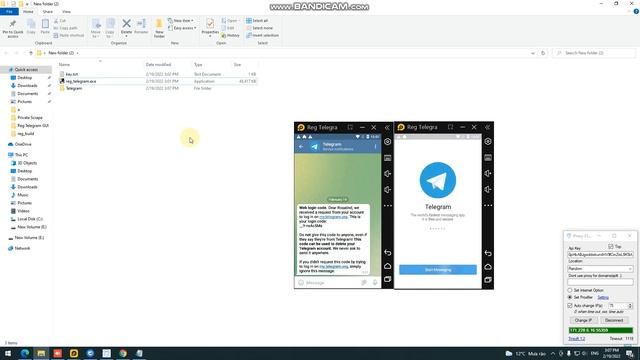The width and height of the screenshot is (640, 360).
Task: Click the link at proxy window bottom-left
Action: tap(576, 338)
